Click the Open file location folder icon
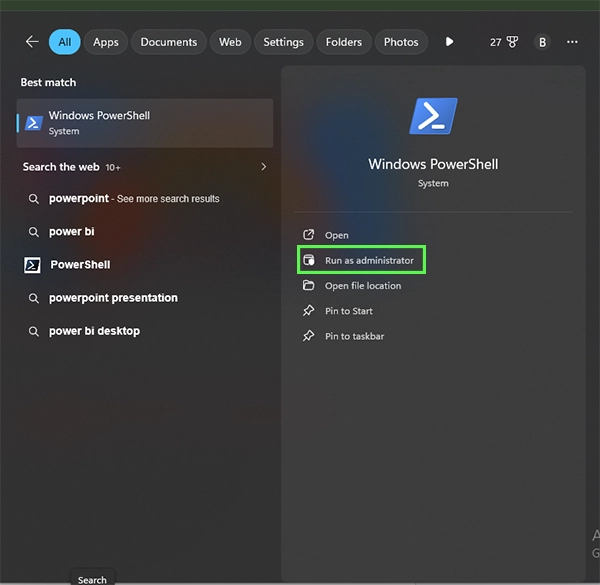Image resolution: width=600 pixels, height=585 pixels. [308, 285]
